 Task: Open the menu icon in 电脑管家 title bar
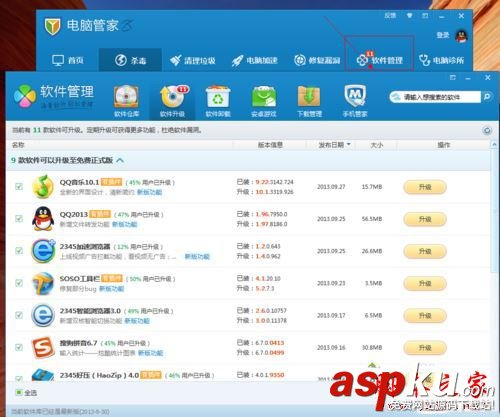[425, 16]
